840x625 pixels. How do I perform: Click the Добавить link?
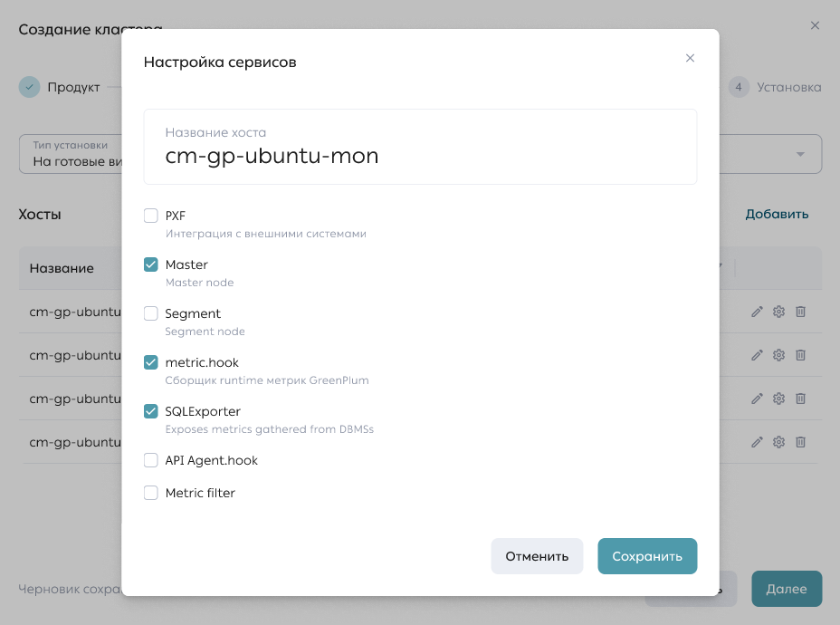[x=777, y=214]
